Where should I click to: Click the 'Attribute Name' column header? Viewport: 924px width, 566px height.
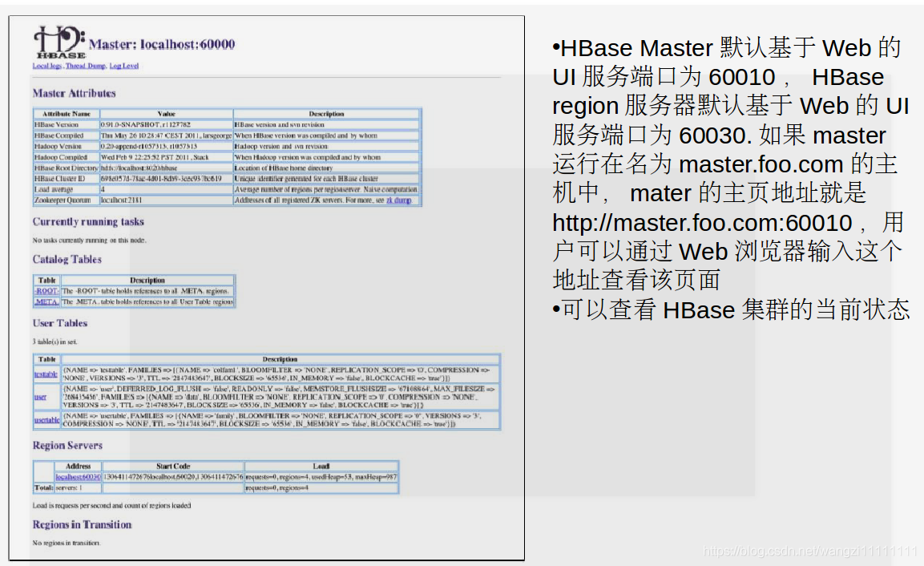click(x=67, y=114)
